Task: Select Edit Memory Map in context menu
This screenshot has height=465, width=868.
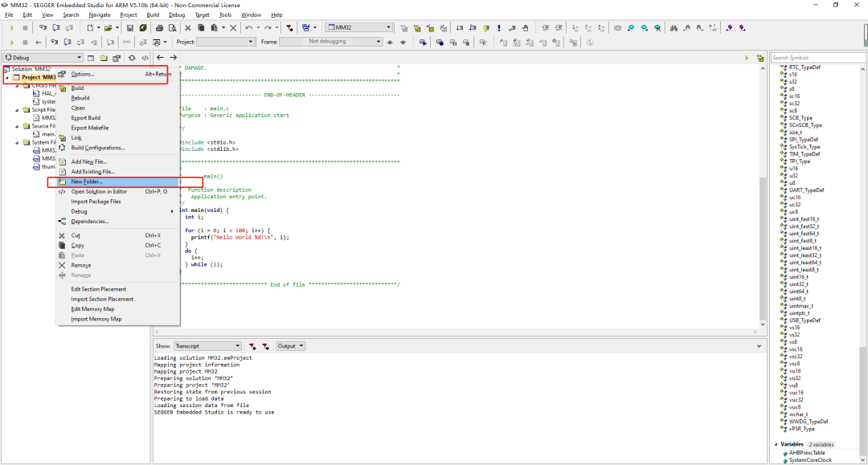Action: pos(118,309)
